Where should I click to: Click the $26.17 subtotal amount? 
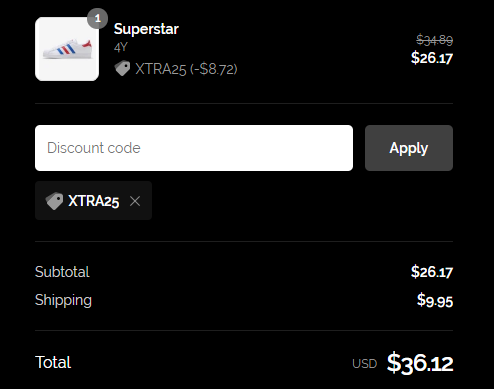[x=432, y=272]
